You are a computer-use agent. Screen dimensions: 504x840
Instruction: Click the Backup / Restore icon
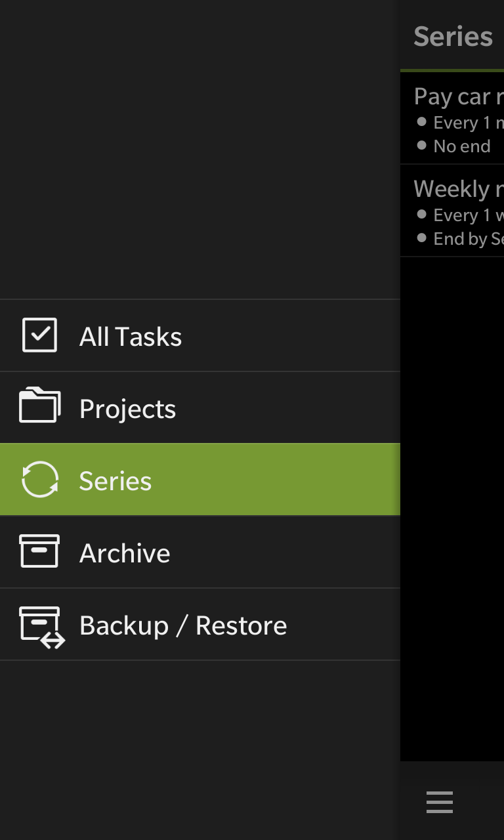click(x=42, y=627)
